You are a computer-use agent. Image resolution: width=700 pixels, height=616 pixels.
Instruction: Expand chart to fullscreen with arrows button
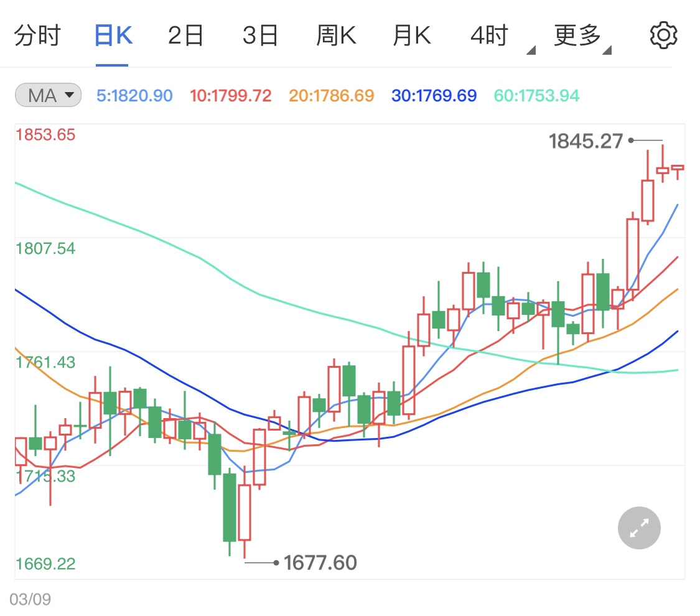pyautogui.click(x=639, y=528)
